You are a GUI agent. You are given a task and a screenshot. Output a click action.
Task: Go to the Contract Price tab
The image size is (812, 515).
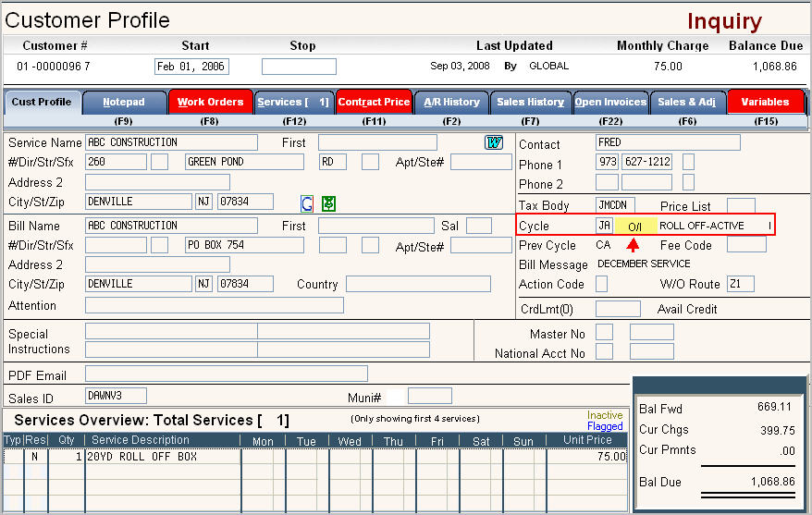(374, 102)
